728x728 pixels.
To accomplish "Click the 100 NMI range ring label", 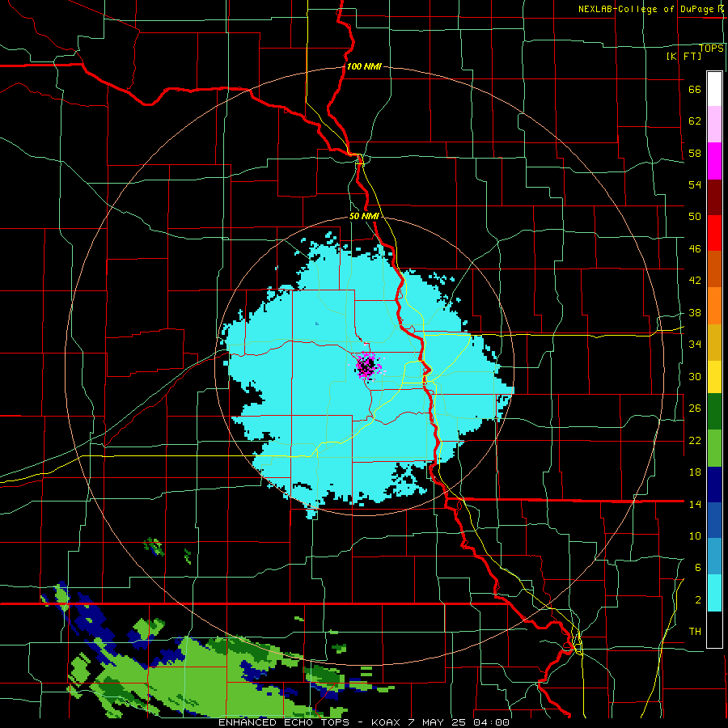I will 364,66.
